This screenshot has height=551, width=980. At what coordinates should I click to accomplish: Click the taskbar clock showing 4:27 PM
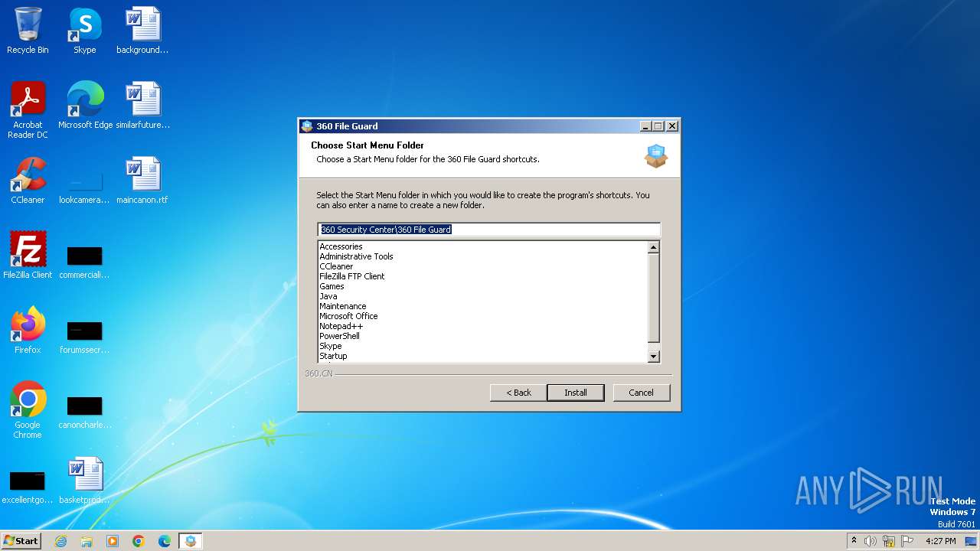940,541
